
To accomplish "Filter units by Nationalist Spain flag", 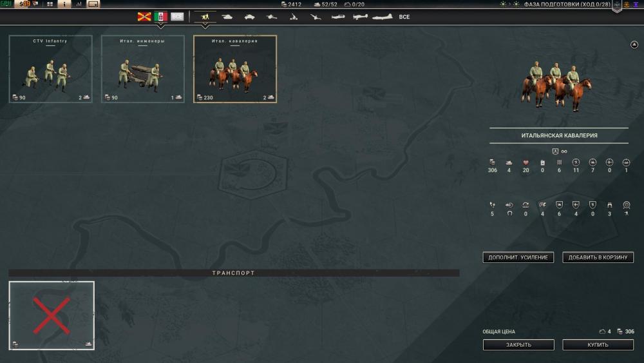I will [144, 16].
